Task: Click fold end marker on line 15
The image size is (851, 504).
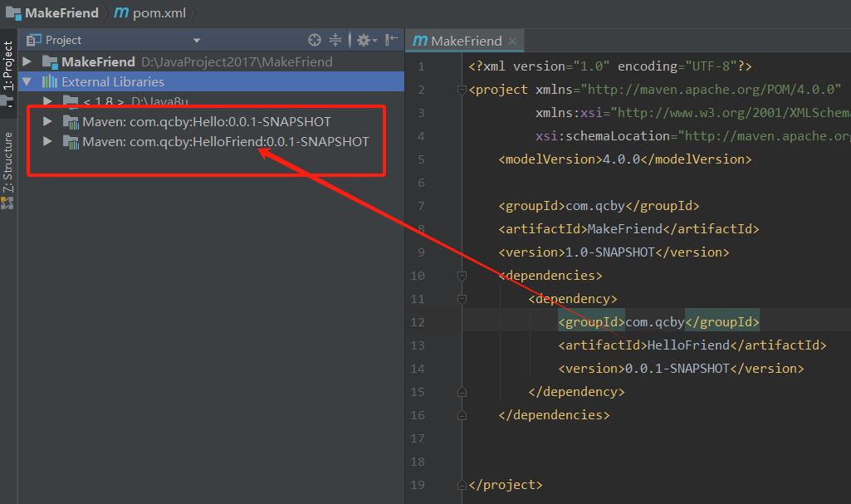Action: coord(462,392)
